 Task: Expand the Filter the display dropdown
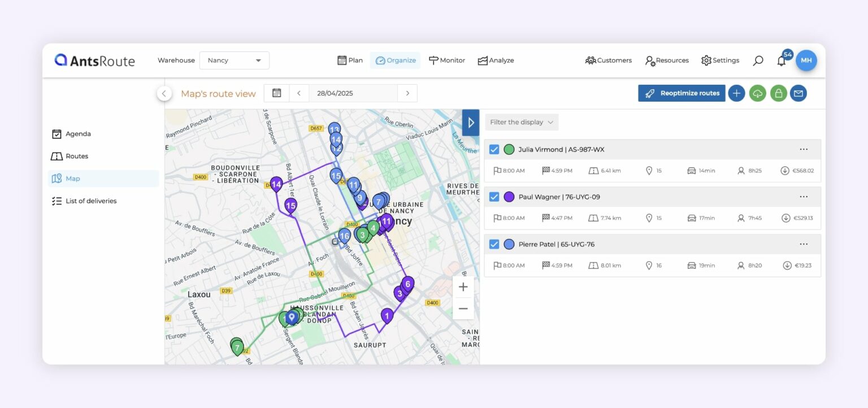coord(520,121)
